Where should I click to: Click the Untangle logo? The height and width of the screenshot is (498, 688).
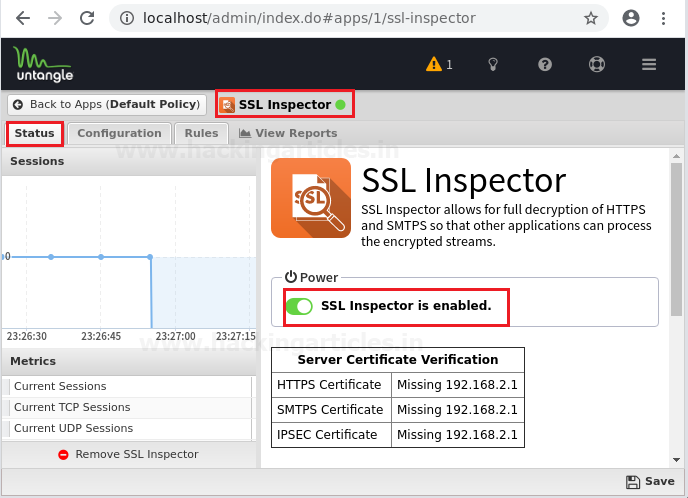click(x=43, y=64)
